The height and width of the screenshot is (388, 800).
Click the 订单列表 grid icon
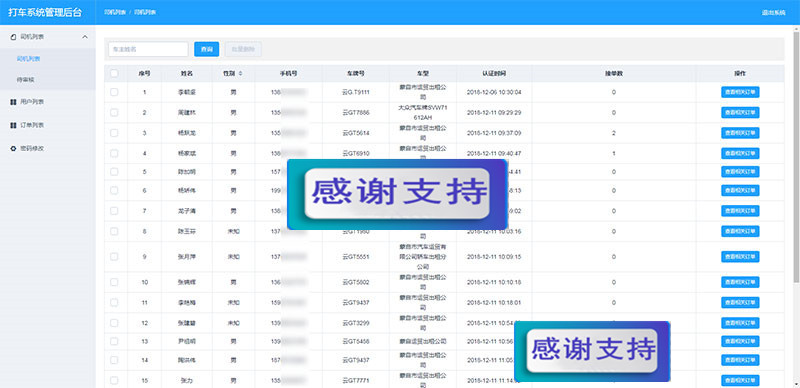[13, 125]
